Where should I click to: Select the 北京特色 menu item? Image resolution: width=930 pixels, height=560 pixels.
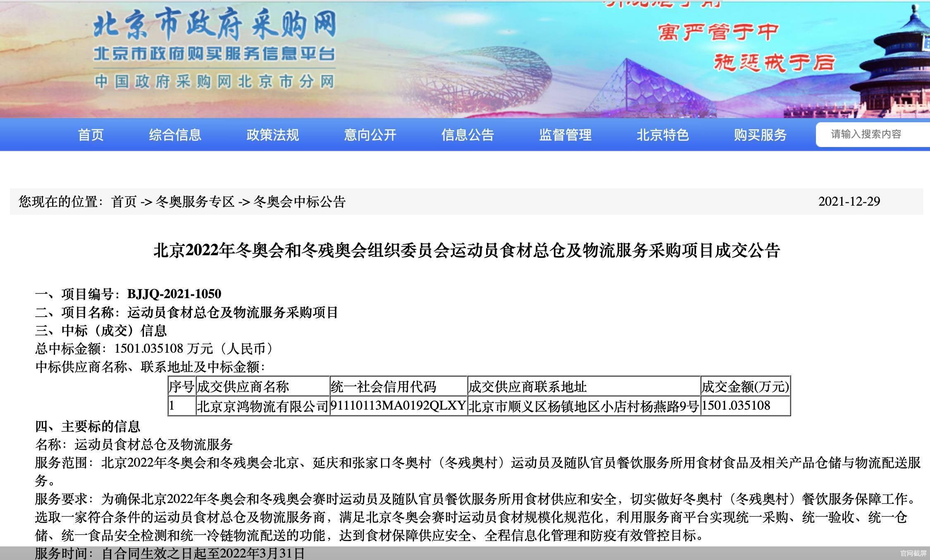tap(663, 135)
